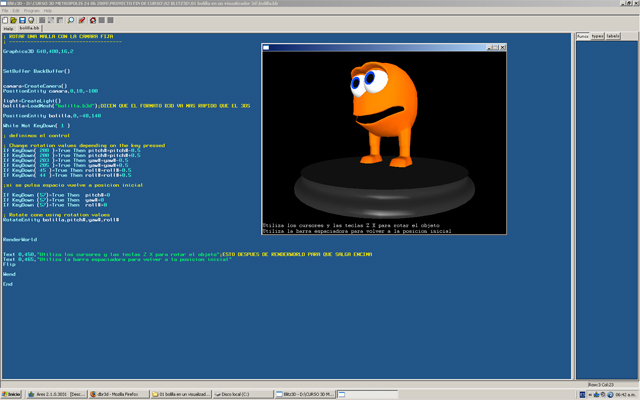Click the Copy toolbar icon
Screen dimensions: 640x400
click(51, 20)
